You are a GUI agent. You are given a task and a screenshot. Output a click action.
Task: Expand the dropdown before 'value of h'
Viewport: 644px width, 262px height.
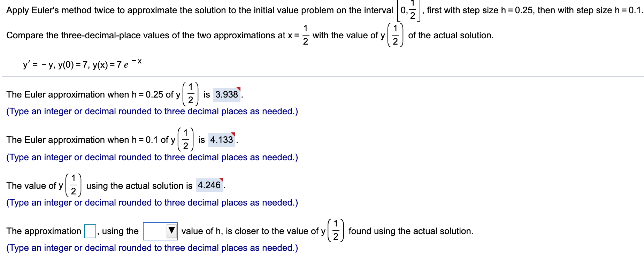[x=160, y=230]
